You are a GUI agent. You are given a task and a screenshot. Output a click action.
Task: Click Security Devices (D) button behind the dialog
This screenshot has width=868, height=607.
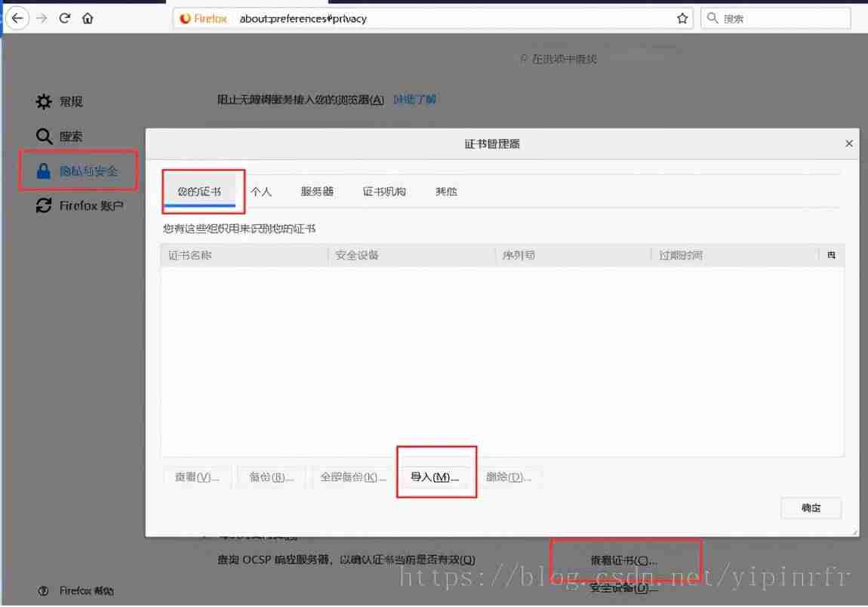click(624, 587)
